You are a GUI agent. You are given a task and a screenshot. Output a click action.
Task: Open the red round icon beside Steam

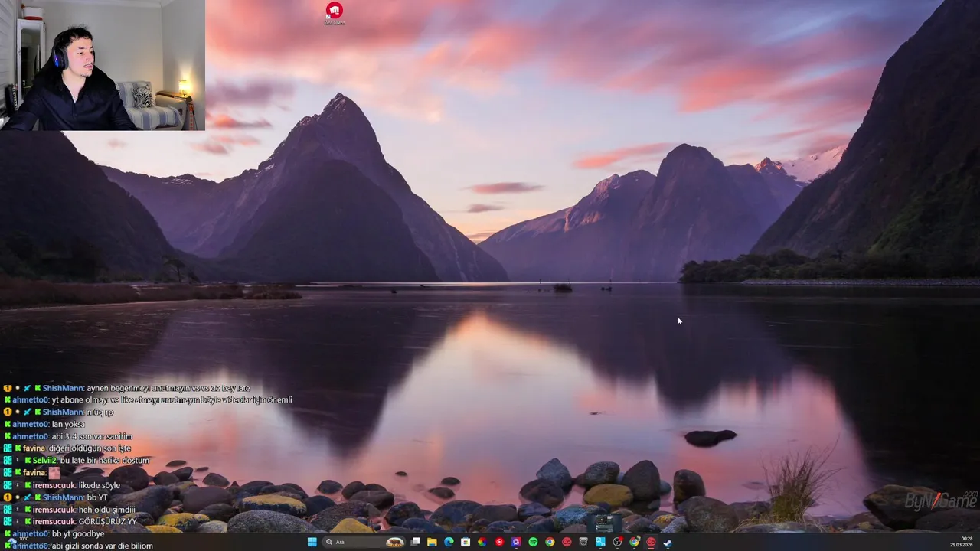click(651, 542)
